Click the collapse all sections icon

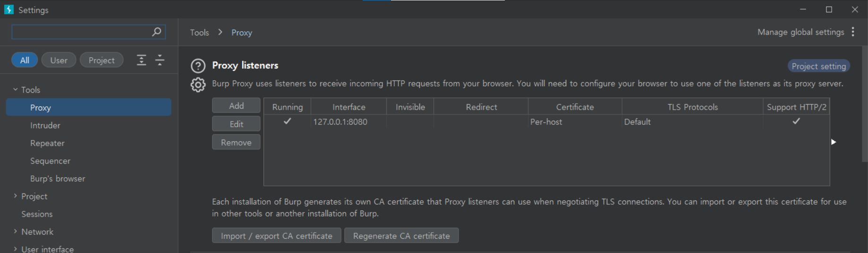coord(160,60)
